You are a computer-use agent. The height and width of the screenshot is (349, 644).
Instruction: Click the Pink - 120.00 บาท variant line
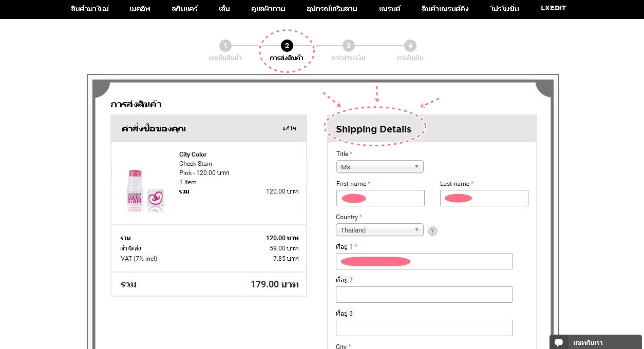[204, 173]
